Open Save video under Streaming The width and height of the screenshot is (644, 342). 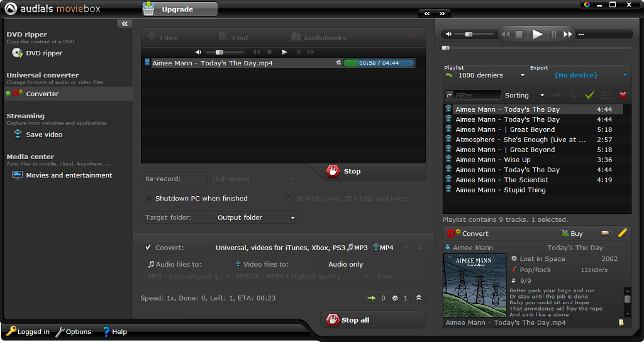coord(37,135)
